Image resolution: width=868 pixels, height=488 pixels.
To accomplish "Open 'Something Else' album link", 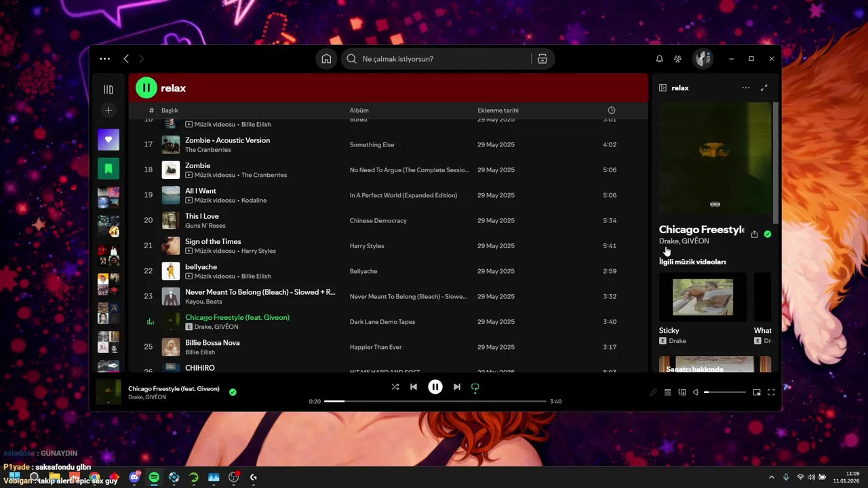I will click(x=372, y=144).
